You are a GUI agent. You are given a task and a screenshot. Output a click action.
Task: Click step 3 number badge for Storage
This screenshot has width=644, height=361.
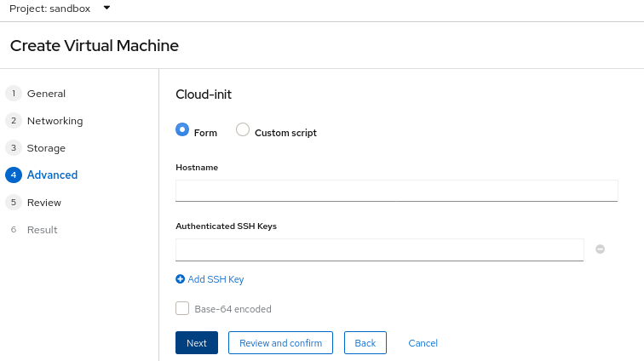[13, 148]
